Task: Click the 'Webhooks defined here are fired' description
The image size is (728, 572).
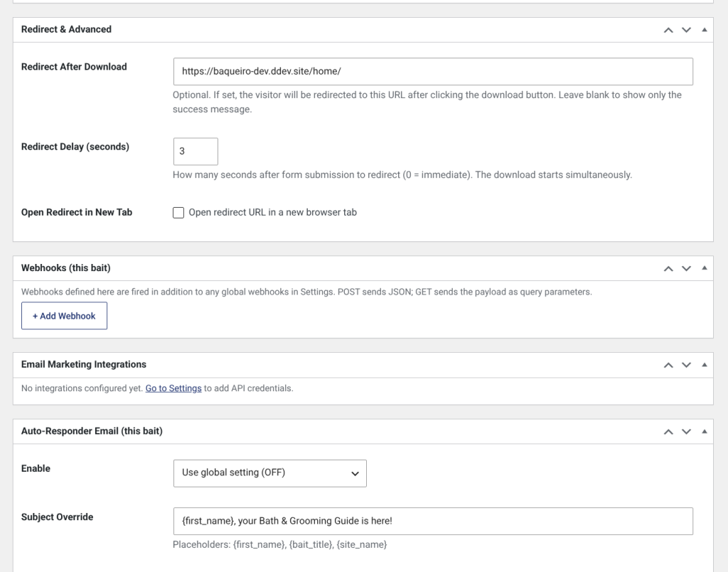Action: (x=306, y=292)
